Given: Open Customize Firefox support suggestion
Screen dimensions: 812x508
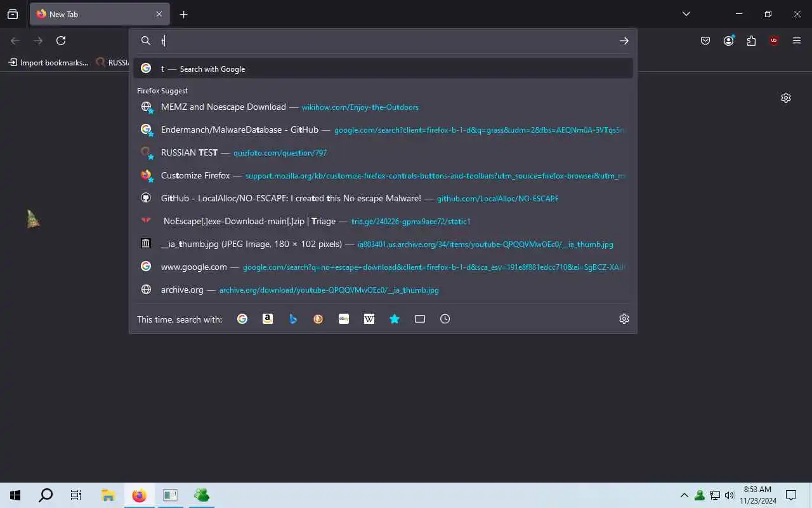Looking at the screenshot, I should [x=383, y=175].
